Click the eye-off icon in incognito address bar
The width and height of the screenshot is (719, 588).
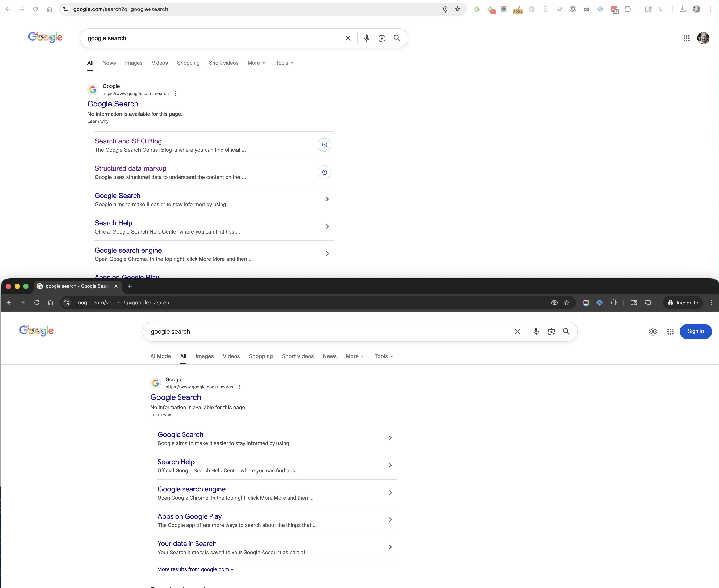pos(554,302)
